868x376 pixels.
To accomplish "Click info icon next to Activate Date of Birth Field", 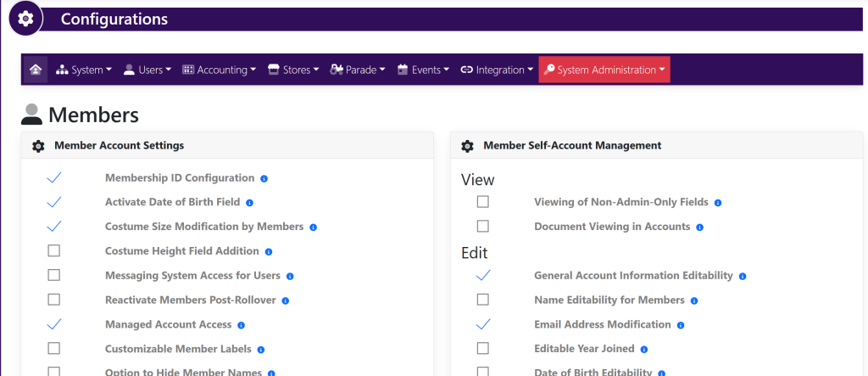I will point(249,203).
